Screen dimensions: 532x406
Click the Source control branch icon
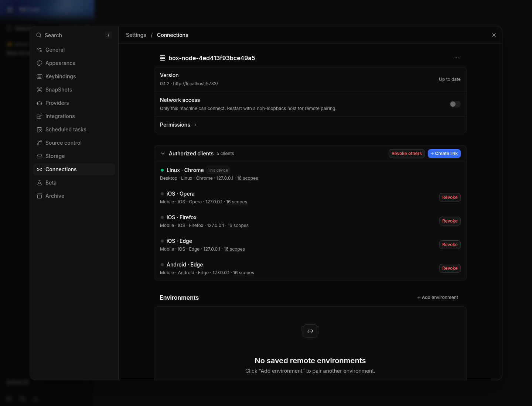point(40,143)
